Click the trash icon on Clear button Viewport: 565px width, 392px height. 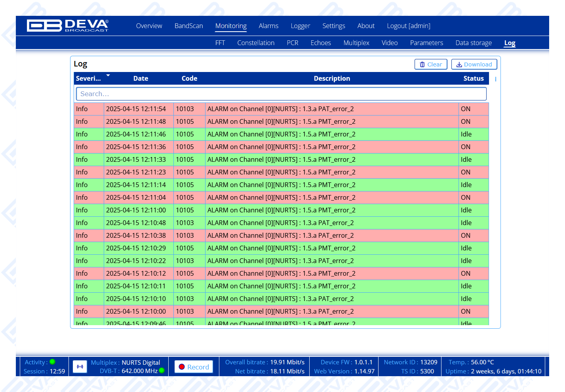[x=422, y=64]
